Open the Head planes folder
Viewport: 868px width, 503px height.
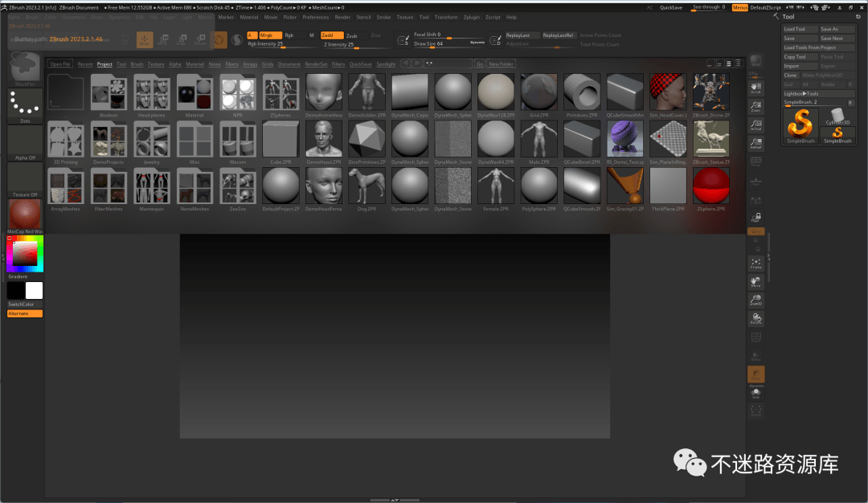point(152,96)
